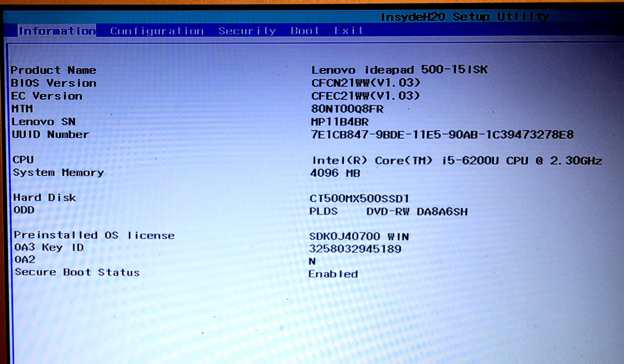
Task: Select the SDK0J40700 WIN value
Action: coord(359,236)
